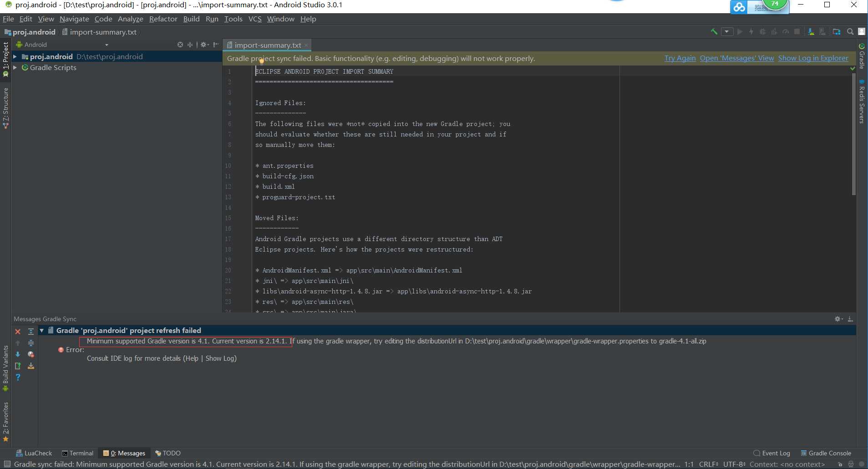Toggle the 2: Favorites side tab

click(x=5, y=422)
